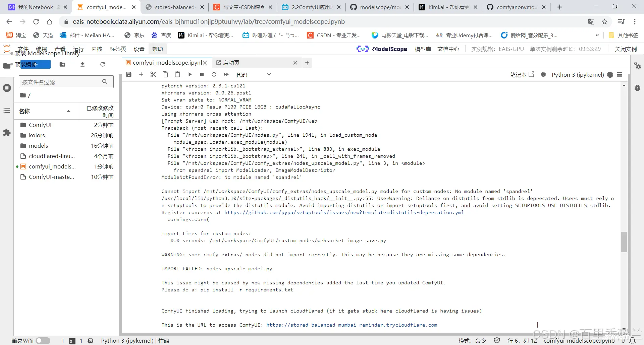Sort files by the modified time column
This screenshot has height=345, width=644.
point(98,112)
